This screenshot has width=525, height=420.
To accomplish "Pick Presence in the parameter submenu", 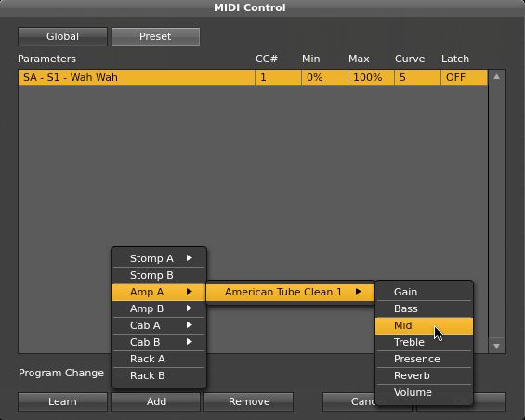I will tap(424, 359).
